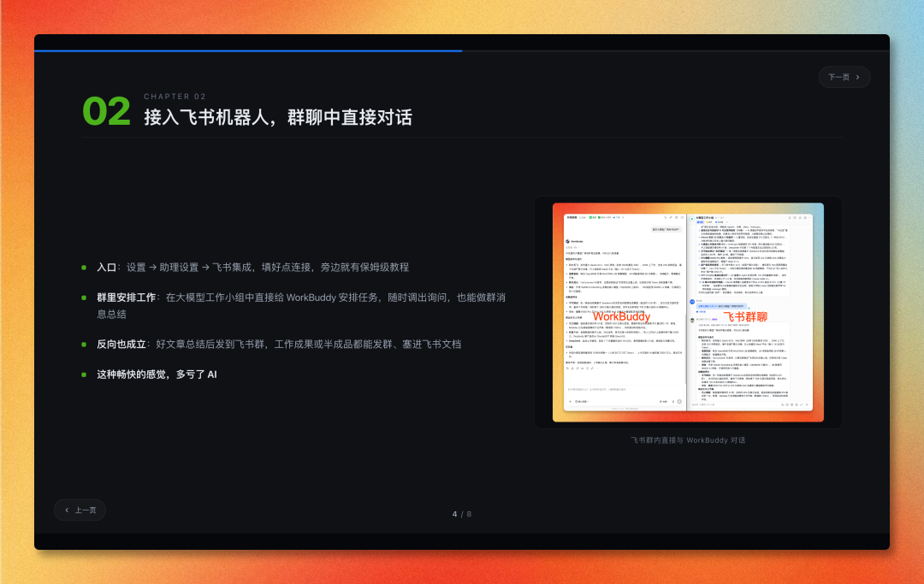Image resolution: width=924 pixels, height=584 pixels.
Task: Click the right chevron in 下一页 button
Action: pos(858,77)
